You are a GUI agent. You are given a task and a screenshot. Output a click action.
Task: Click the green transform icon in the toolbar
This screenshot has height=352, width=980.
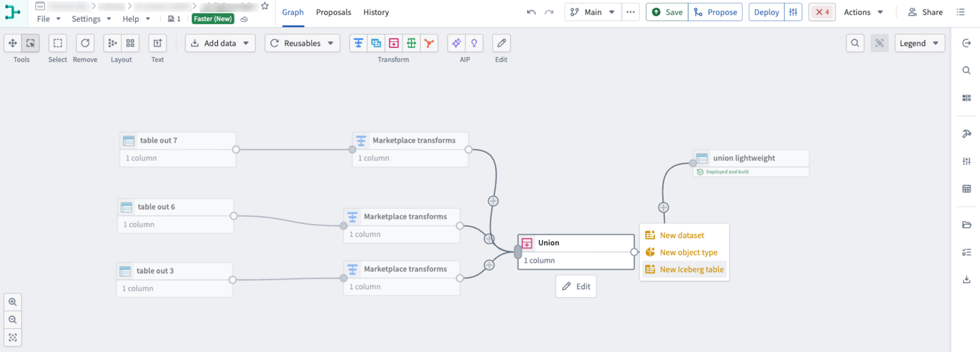click(411, 43)
